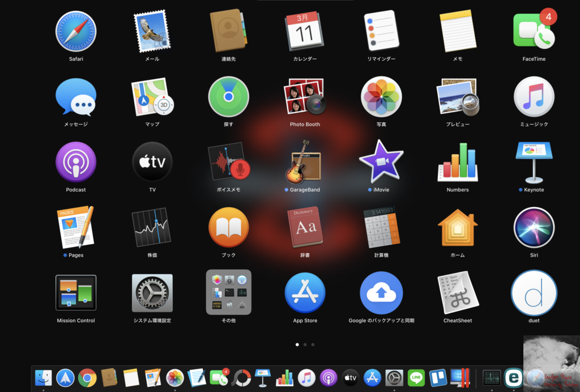580x392 pixels.
Task: Open Spark mail from the Dock
Action: [65, 378]
